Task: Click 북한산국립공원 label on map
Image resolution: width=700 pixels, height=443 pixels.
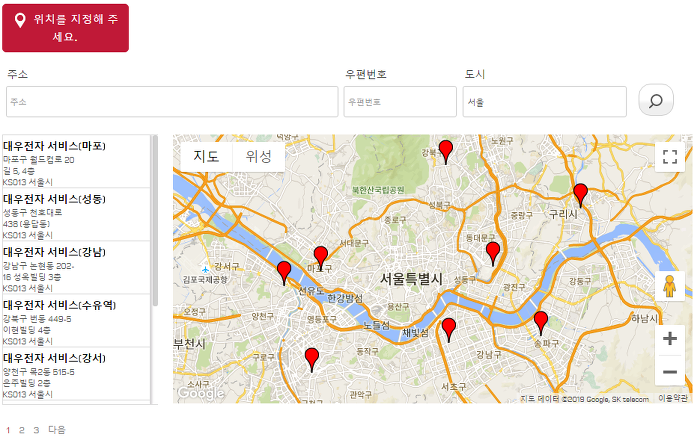Action: pos(378,190)
